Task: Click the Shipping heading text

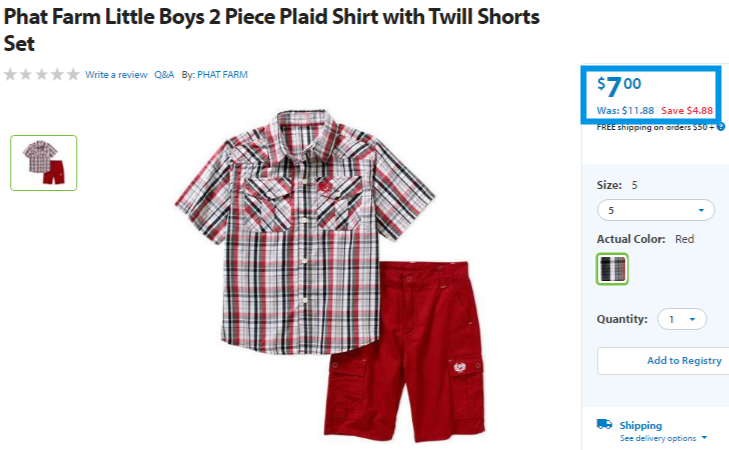Action: coord(641,425)
